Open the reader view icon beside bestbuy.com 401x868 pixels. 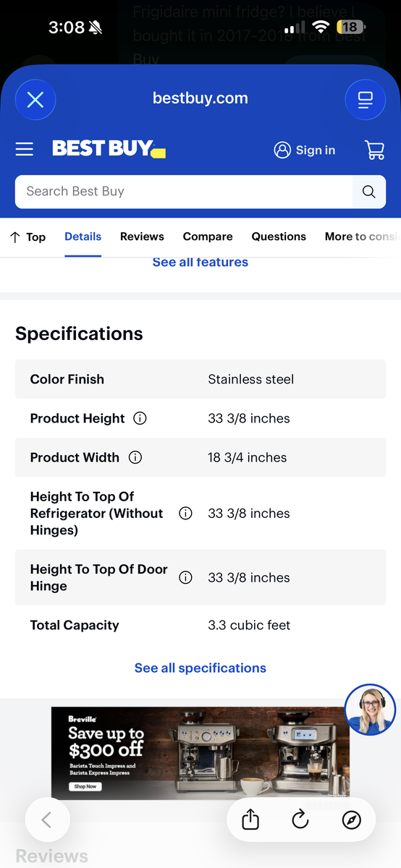(366, 99)
